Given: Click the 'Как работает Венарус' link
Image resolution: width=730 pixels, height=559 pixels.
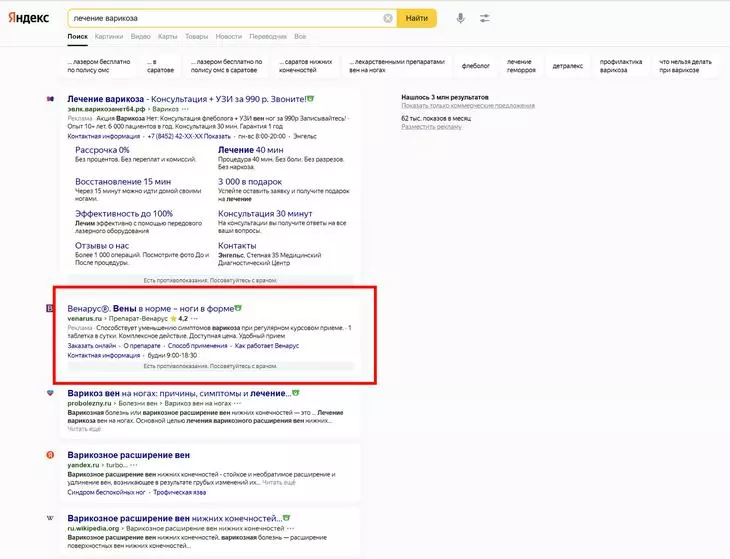Looking at the screenshot, I should tap(267, 346).
